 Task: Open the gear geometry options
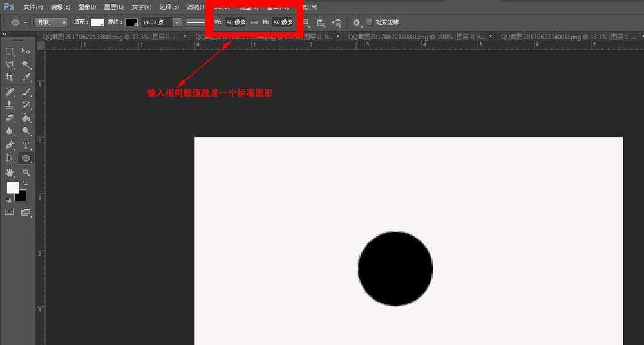coord(356,23)
